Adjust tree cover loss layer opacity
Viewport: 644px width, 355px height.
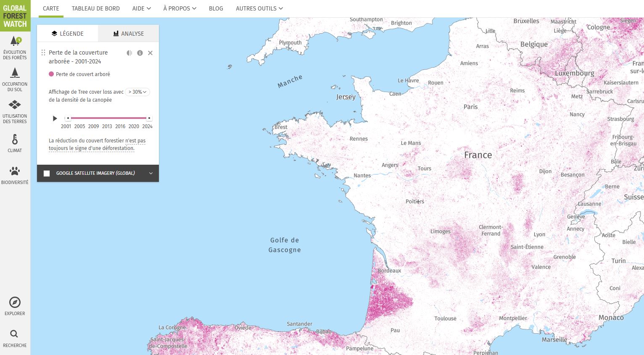point(129,53)
